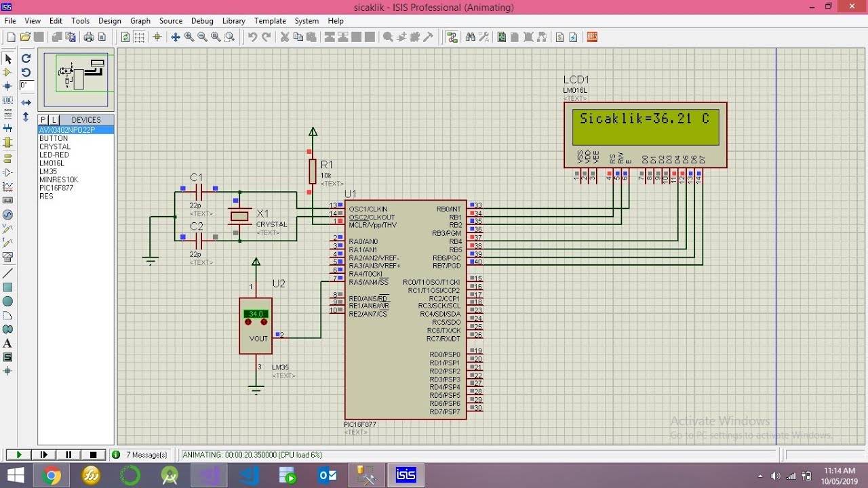Create a new design file

click(x=11, y=37)
